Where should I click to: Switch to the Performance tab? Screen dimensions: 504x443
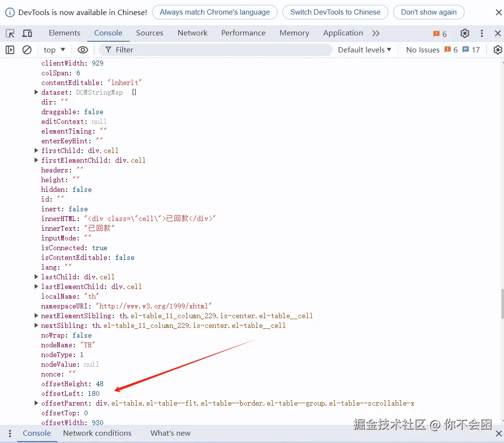coord(243,33)
